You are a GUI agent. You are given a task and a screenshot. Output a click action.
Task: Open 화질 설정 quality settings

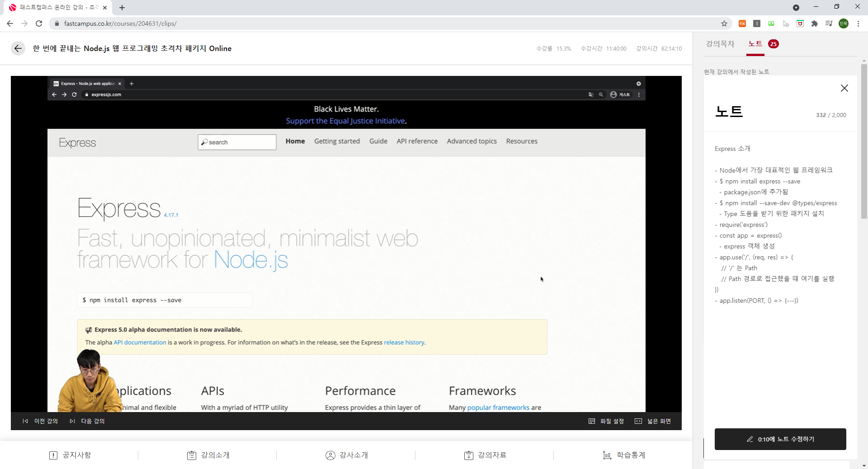coord(606,421)
